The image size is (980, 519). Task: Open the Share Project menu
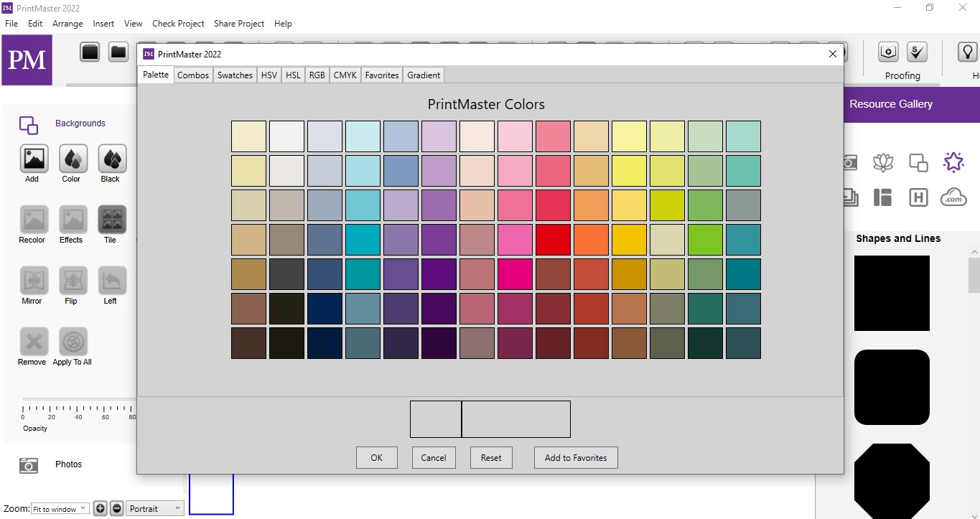239,24
